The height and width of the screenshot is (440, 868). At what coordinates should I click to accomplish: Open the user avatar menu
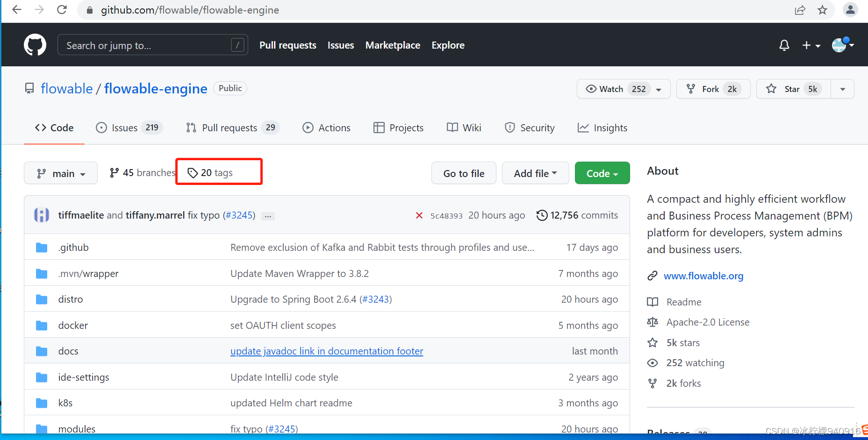pos(843,45)
